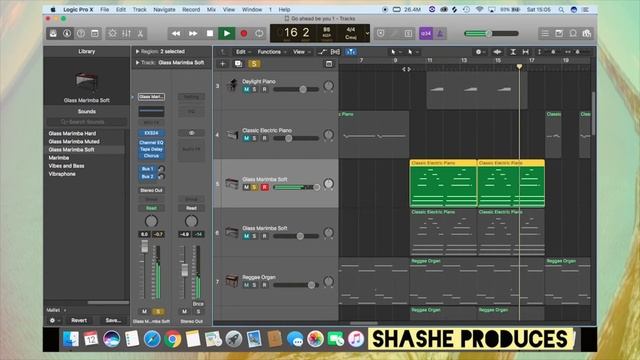The image size is (640, 360).
Task: Open the Window menu
Action: [x=252, y=9]
